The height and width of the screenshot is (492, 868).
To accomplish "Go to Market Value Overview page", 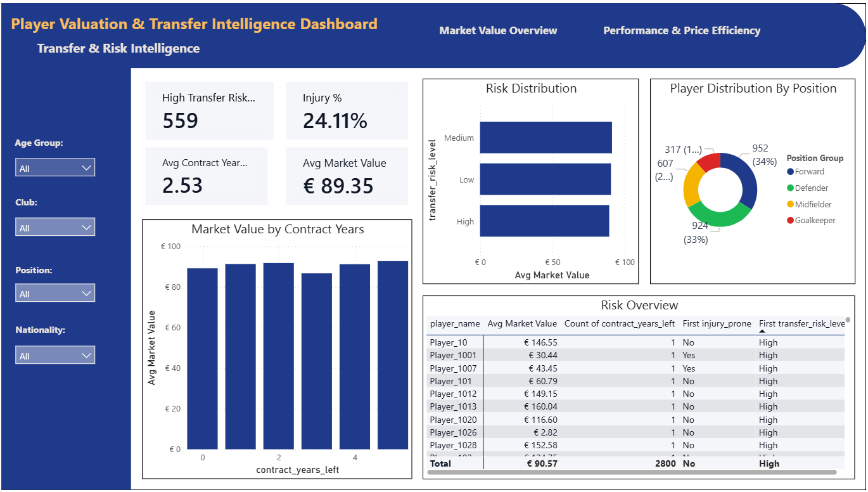I will click(x=498, y=30).
